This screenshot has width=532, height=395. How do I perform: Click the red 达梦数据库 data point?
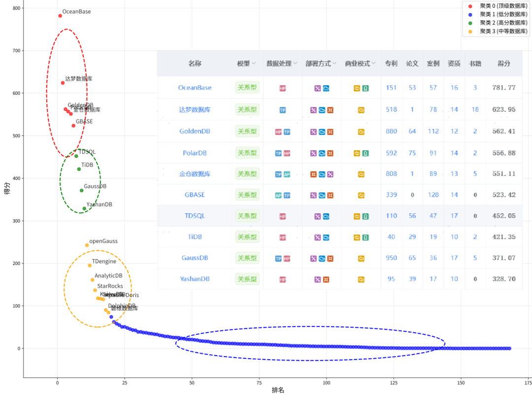63,83
